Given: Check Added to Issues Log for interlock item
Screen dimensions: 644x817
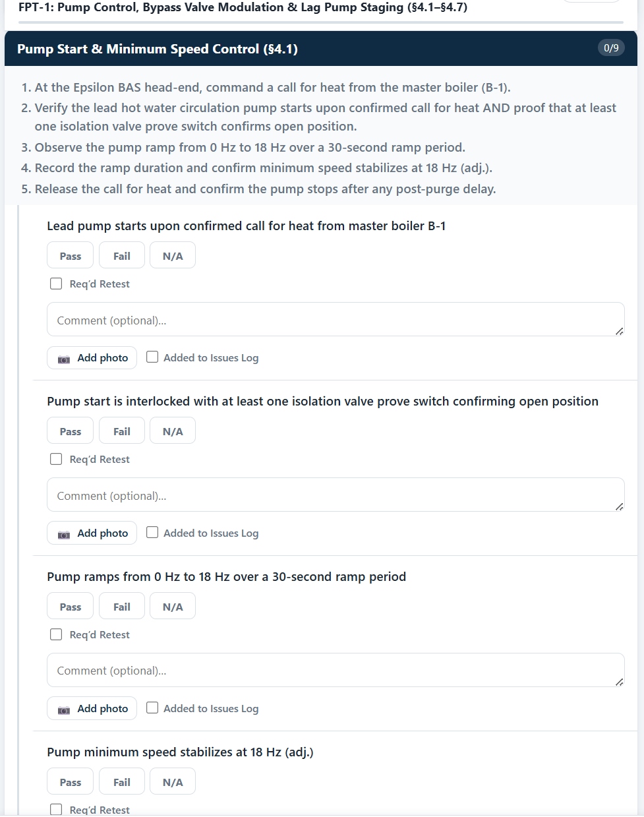Looking at the screenshot, I should click(152, 532).
